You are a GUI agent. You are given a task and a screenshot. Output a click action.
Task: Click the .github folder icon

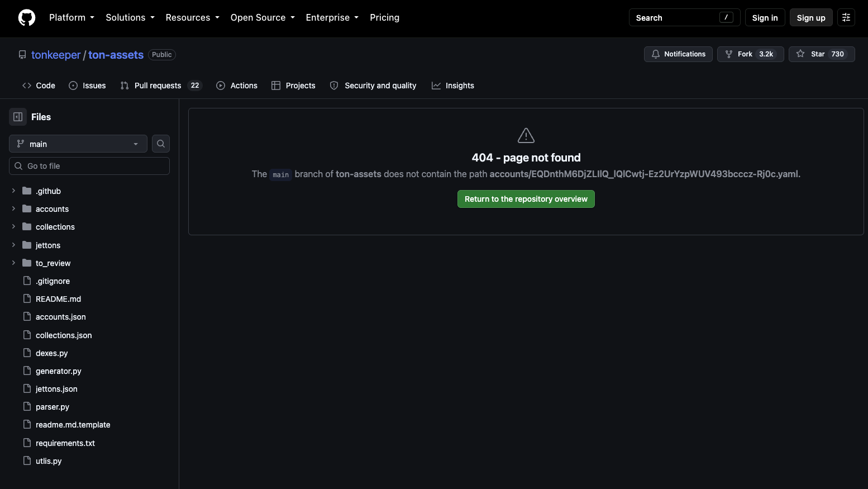pos(27,191)
